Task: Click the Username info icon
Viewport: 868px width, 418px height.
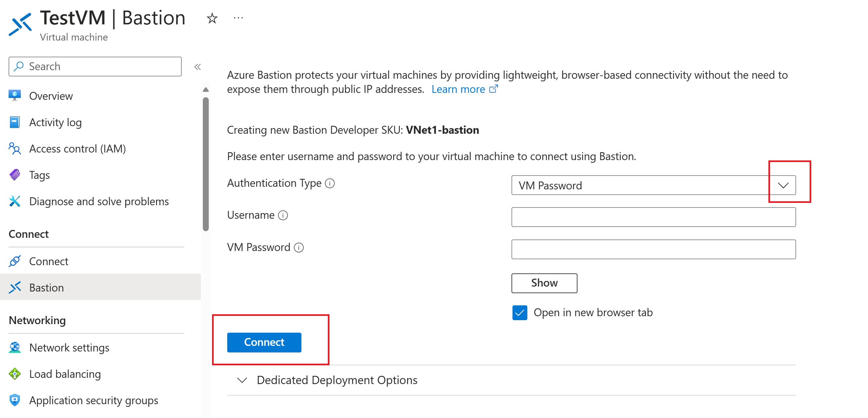Action: (283, 215)
